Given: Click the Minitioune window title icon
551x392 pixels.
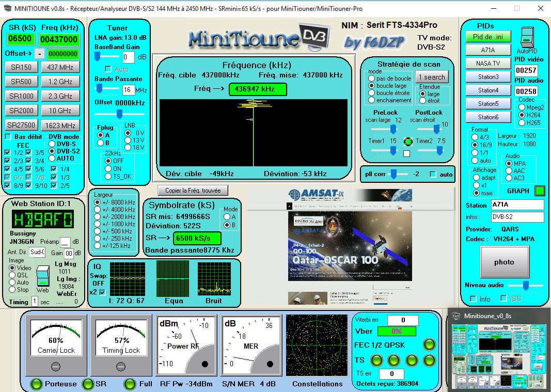Looking at the screenshot, I should click(x=7, y=8).
